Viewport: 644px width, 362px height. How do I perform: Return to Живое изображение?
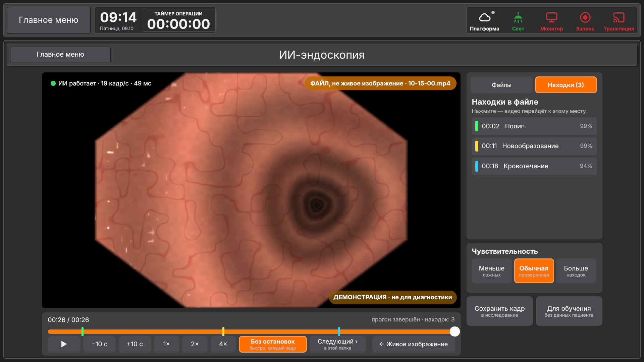[414, 344]
